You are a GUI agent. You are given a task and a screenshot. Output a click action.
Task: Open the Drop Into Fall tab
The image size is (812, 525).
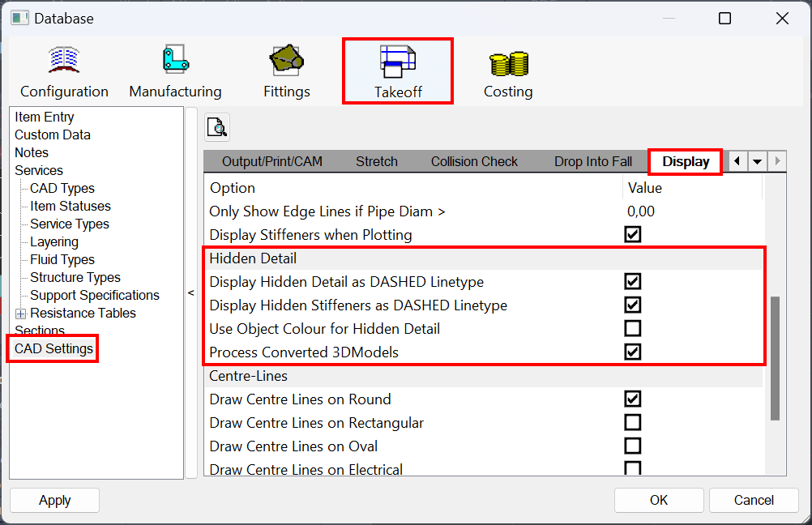(593, 161)
